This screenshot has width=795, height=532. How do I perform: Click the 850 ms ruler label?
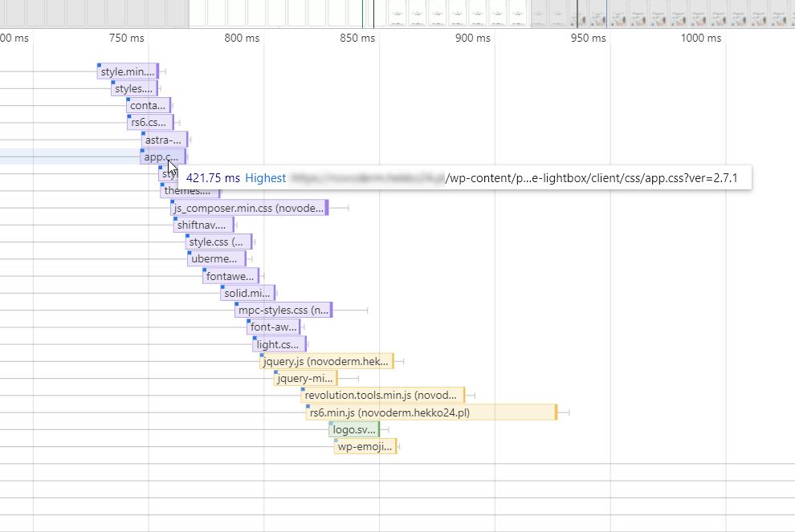pyautogui.click(x=357, y=38)
